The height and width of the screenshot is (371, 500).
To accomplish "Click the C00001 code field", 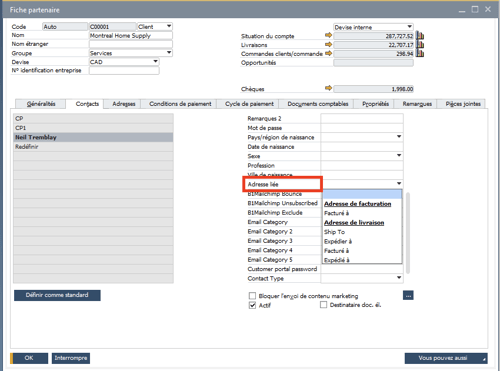I will click(x=112, y=26).
